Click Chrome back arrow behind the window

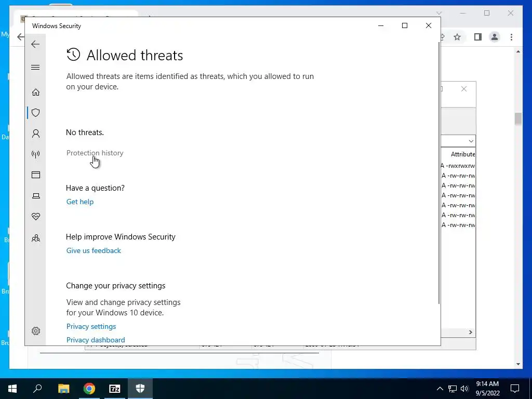pyautogui.click(x=20, y=37)
